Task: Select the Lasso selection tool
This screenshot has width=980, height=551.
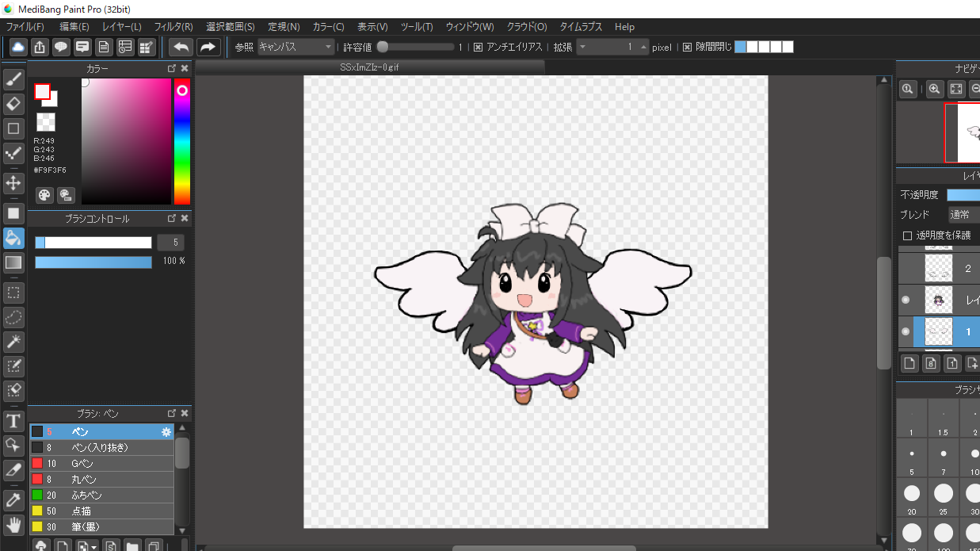Action: click(x=13, y=317)
